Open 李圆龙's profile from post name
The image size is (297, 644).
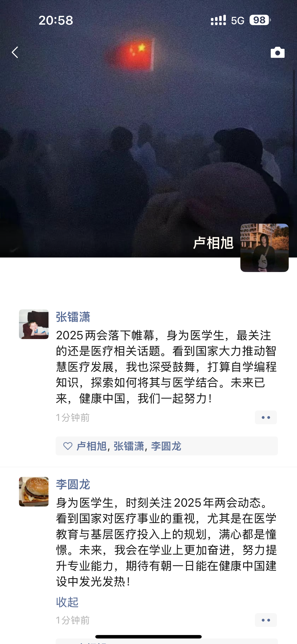coord(73,484)
